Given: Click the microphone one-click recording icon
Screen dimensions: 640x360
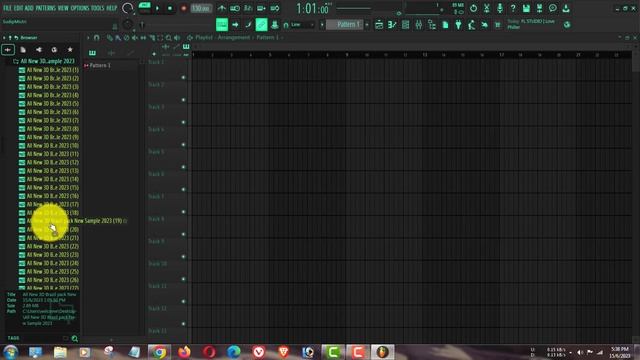Looking at the screenshot, I should click(500, 8).
